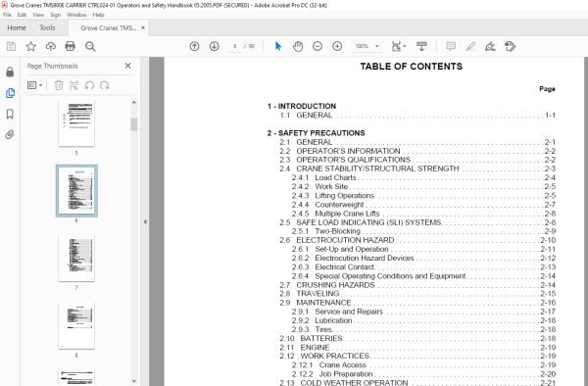The height and width of the screenshot is (386, 588).
Task: Switch to the Home tab
Action: pos(17,27)
